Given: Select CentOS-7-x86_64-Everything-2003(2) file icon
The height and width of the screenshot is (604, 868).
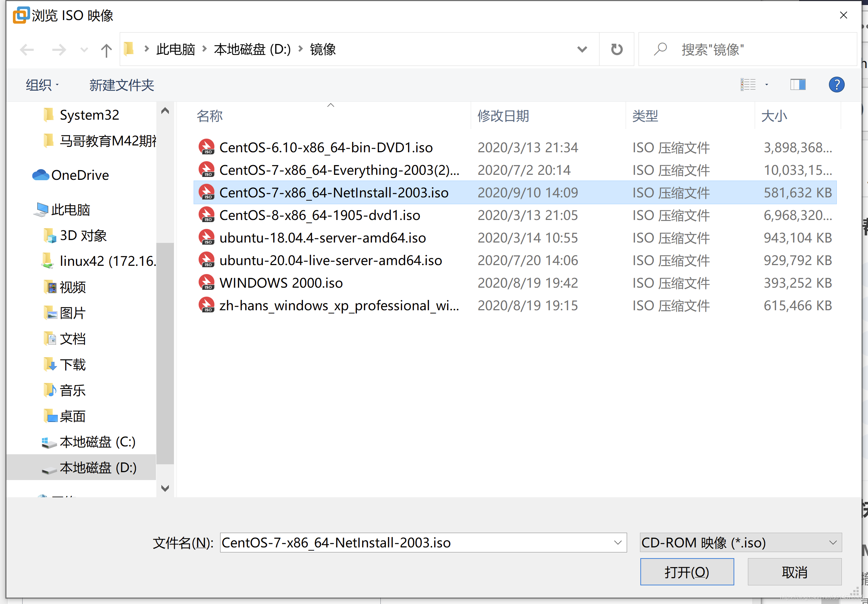Looking at the screenshot, I should coord(207,169).
